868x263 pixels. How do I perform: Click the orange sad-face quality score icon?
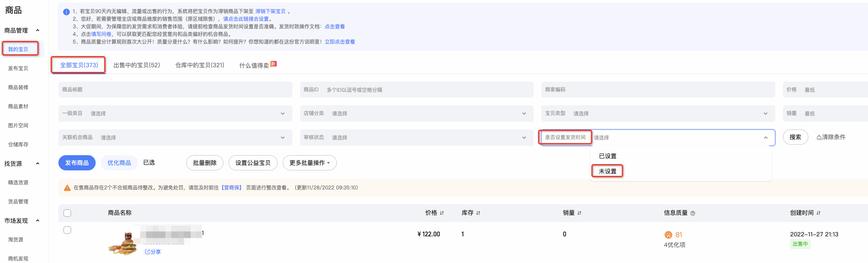pos(668,235)
